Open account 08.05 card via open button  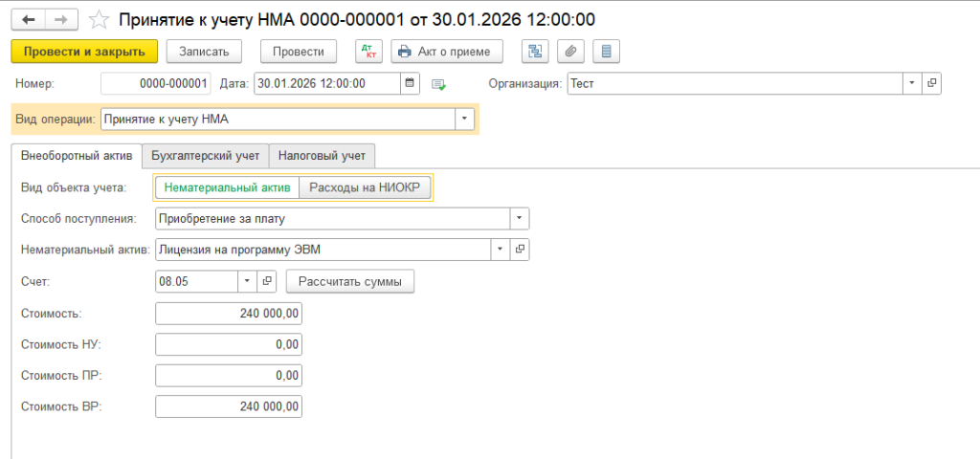pyautogui.click(x=266, y=282)
